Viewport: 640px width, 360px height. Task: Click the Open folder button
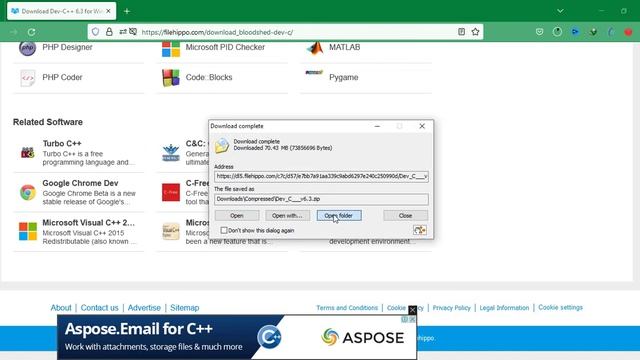pos(339,216)
